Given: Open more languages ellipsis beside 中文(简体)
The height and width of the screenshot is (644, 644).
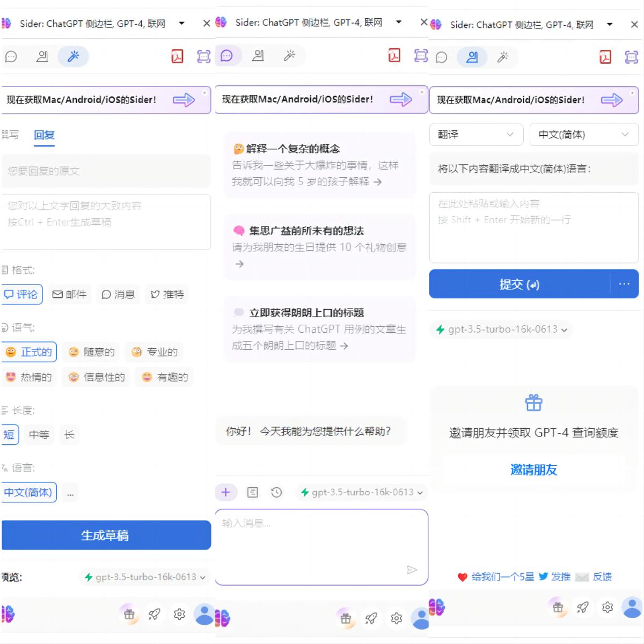Looking at the screenshot, I should pos(70,493).
